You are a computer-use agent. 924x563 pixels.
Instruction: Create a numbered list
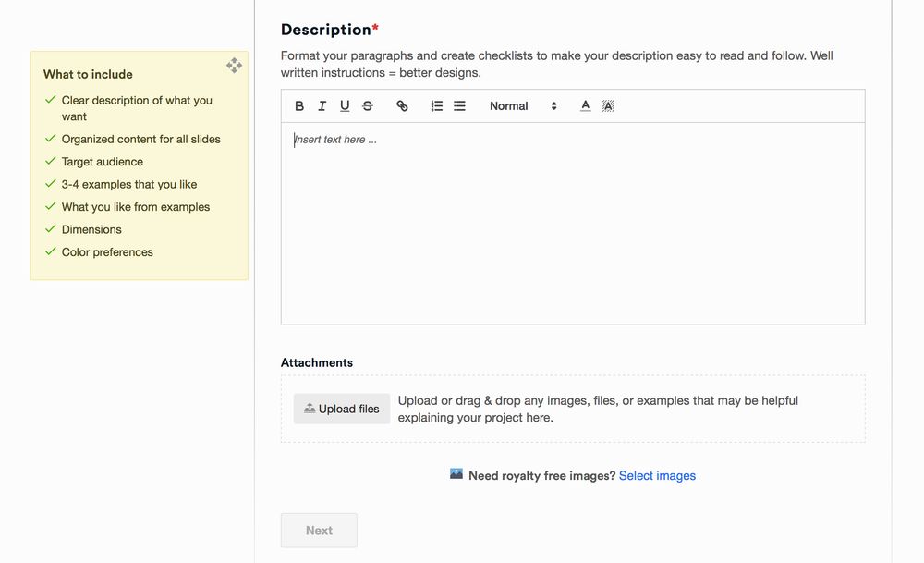point(437,106)
